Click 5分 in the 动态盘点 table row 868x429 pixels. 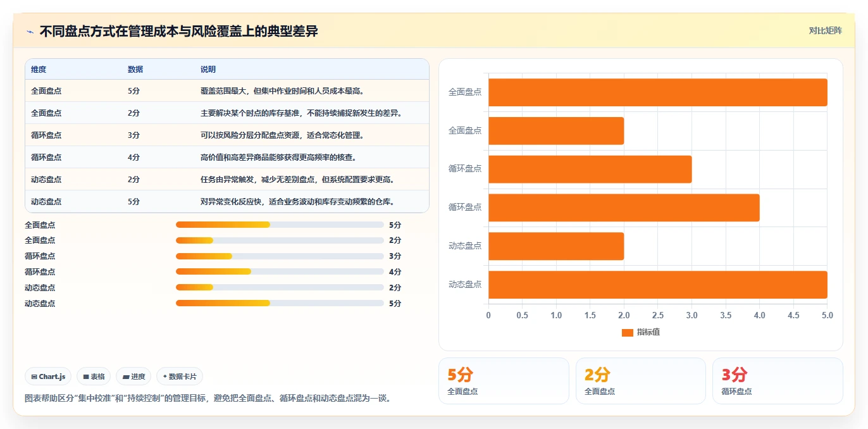[x=133, y=202]
